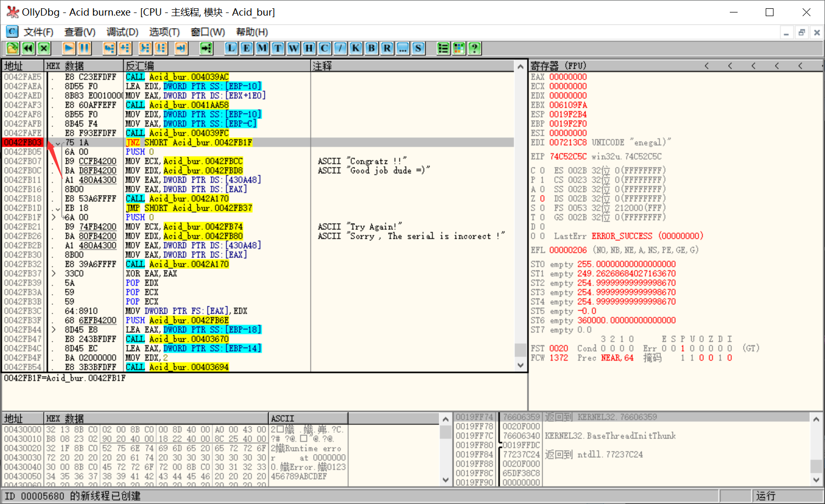The height and width of the screenshot is (504, 825).
Task: Show the Log window (L button)
Action: 231,48
